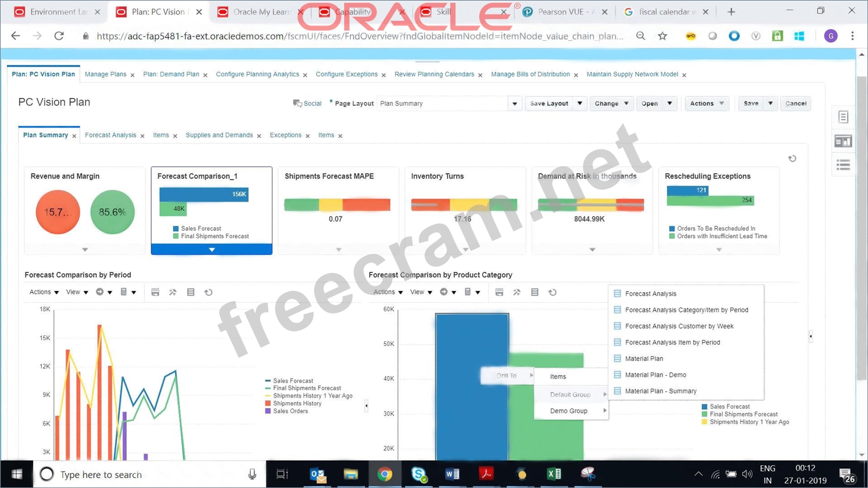Image resolution: width=868 pixels, height=488 pixels.
Task: Expand the Open dropdown arrow
Action: coord(669,103)
